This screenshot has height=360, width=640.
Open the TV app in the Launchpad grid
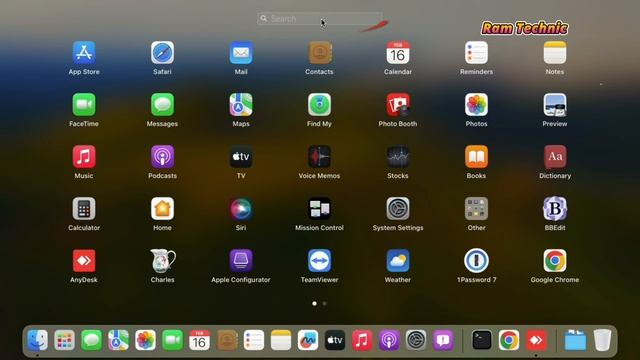(241, 157)
